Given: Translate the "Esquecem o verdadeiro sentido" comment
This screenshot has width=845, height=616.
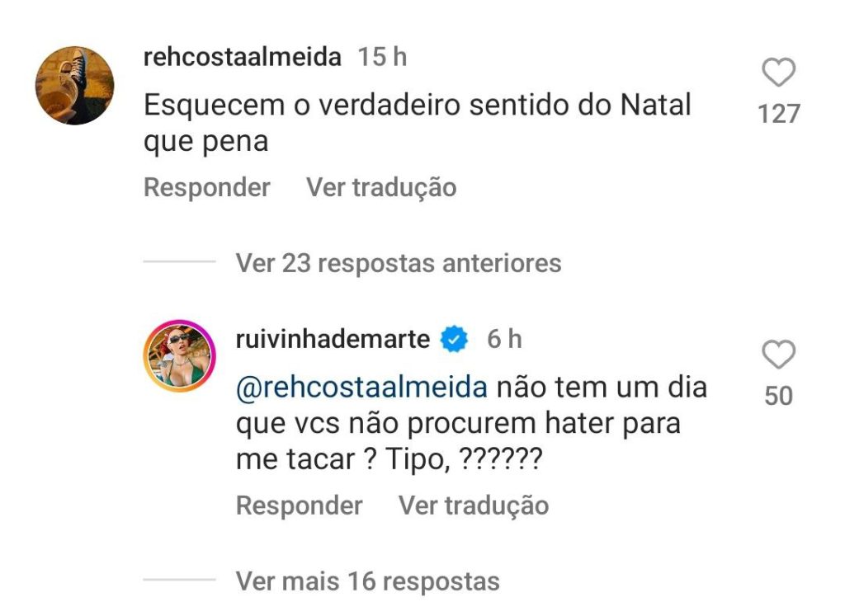Looking at the screenshot, I should [x=381, y=187].
